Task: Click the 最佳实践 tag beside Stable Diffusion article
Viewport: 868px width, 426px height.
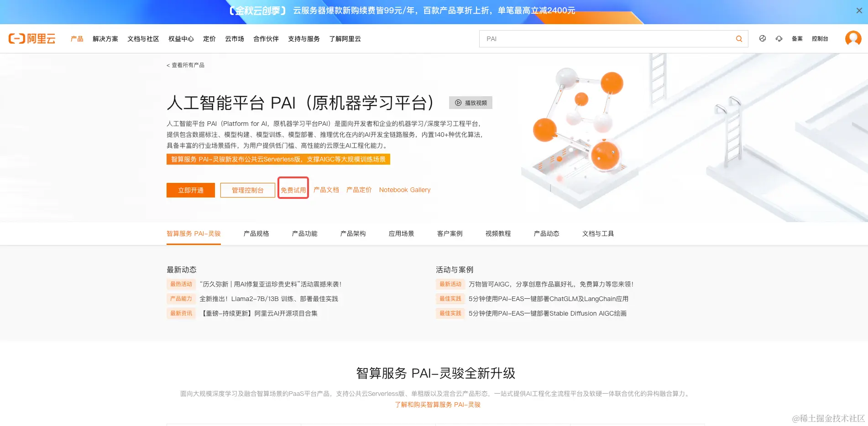Action: [x=450, y=313]
